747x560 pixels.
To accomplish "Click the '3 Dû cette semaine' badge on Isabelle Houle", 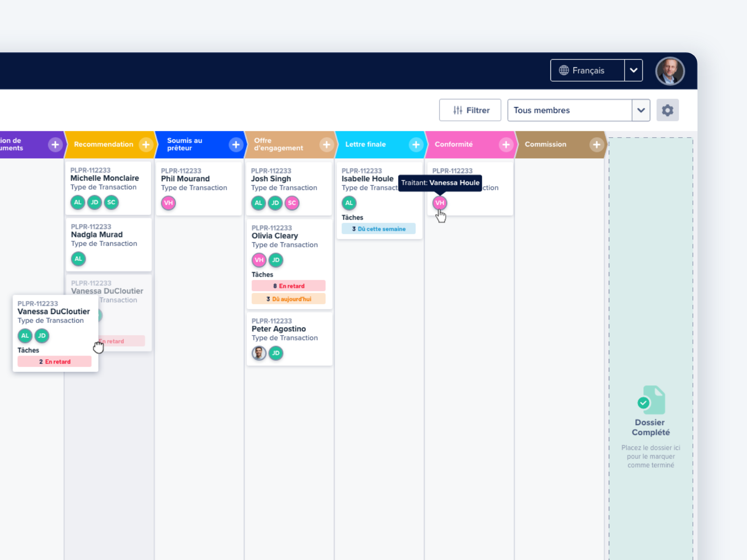I will (378, 229).
